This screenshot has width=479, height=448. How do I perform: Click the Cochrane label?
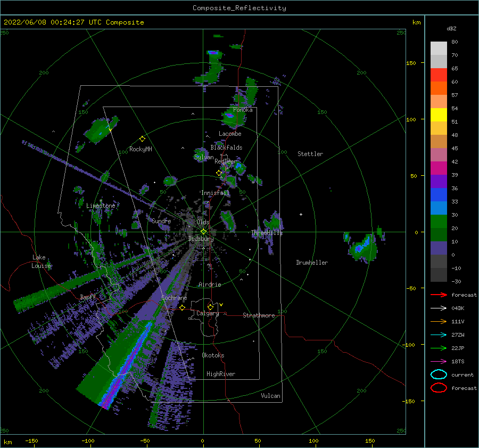point(174,298)
